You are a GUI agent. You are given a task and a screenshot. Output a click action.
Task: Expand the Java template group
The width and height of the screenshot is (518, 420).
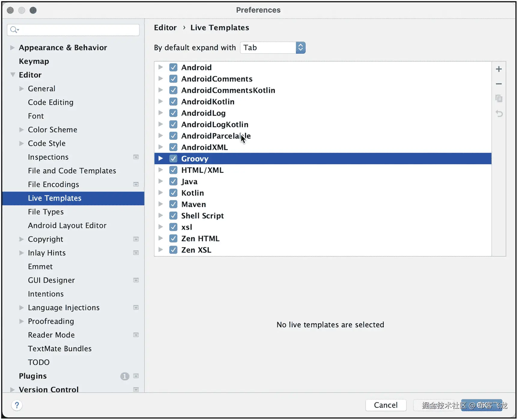[x=161, y=181]
